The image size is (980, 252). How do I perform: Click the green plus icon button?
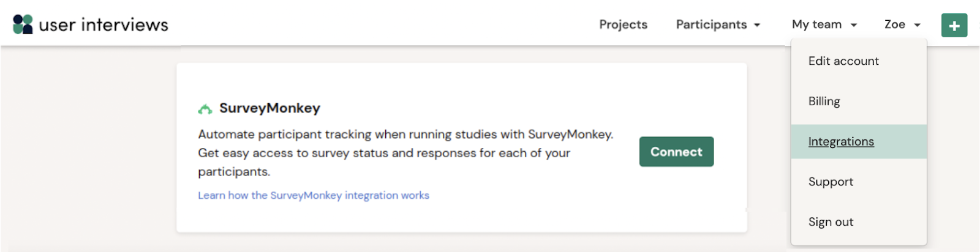coord(954,25)
